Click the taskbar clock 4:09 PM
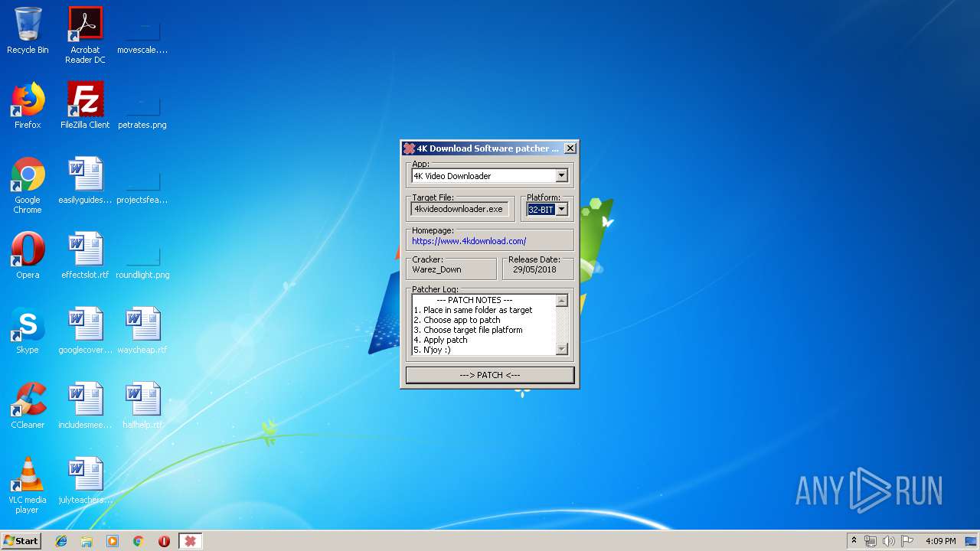This screenshot has width=980, height=551. (940, 541)
